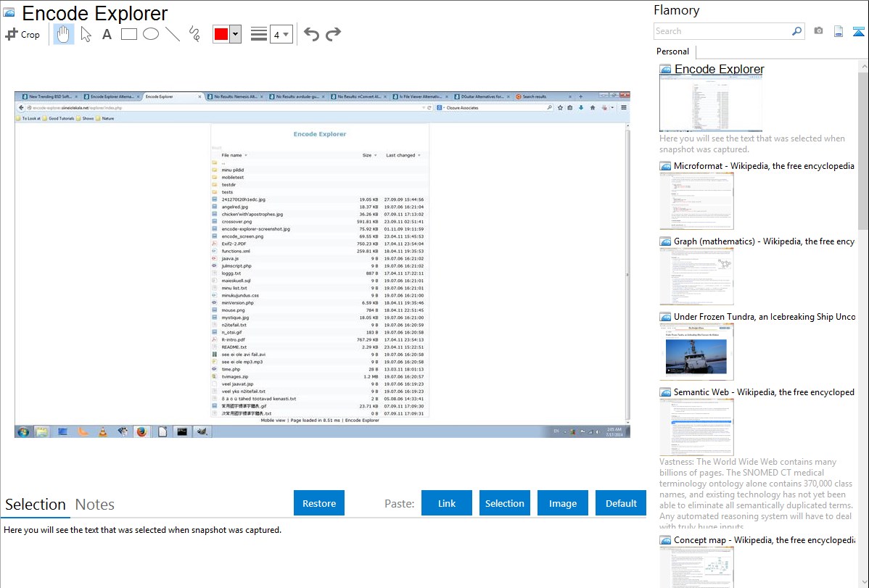The image size is (869, 588).
Task: Undo the last annotation
Action: 311,34
